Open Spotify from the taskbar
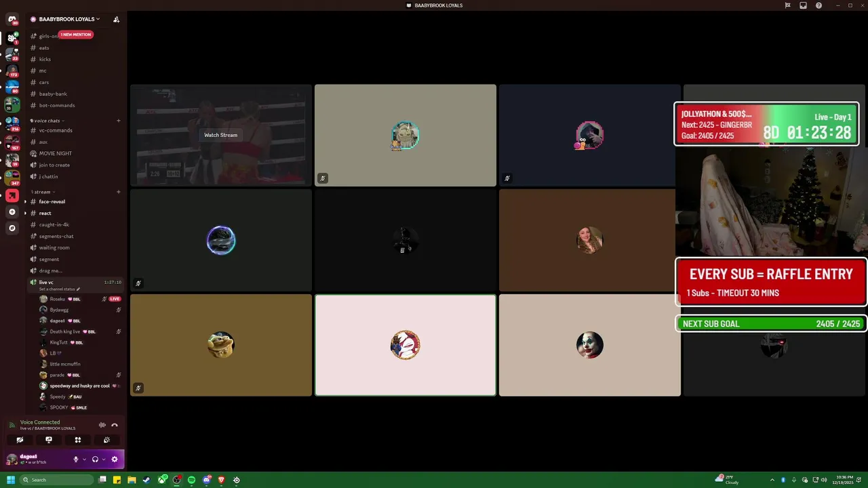 coord(191,480)
